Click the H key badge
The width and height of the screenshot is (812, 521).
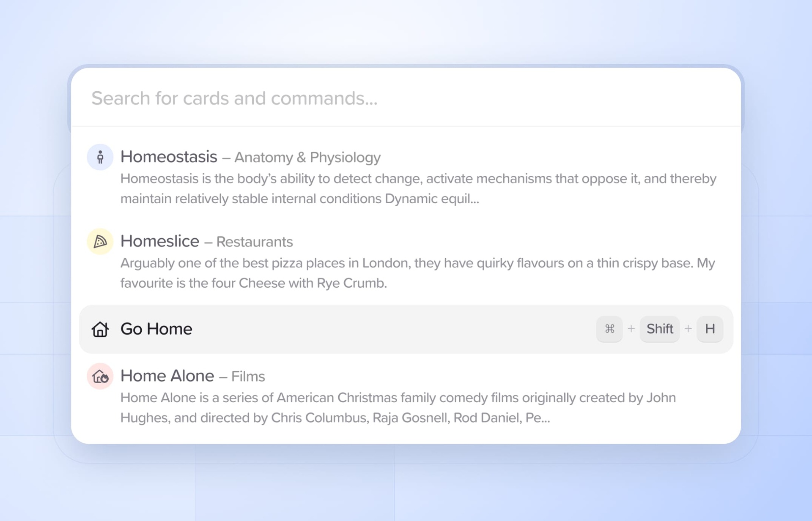[710, 329]
